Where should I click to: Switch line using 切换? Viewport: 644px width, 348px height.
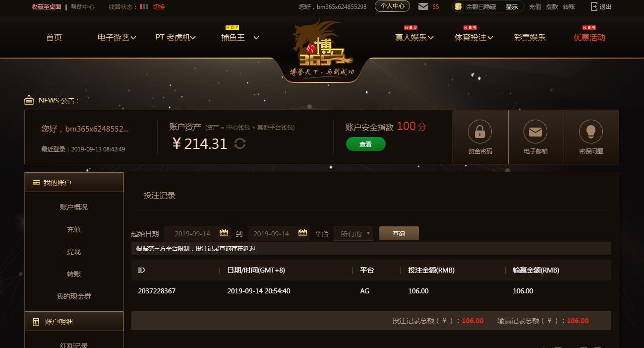click(x=159, y=6)
